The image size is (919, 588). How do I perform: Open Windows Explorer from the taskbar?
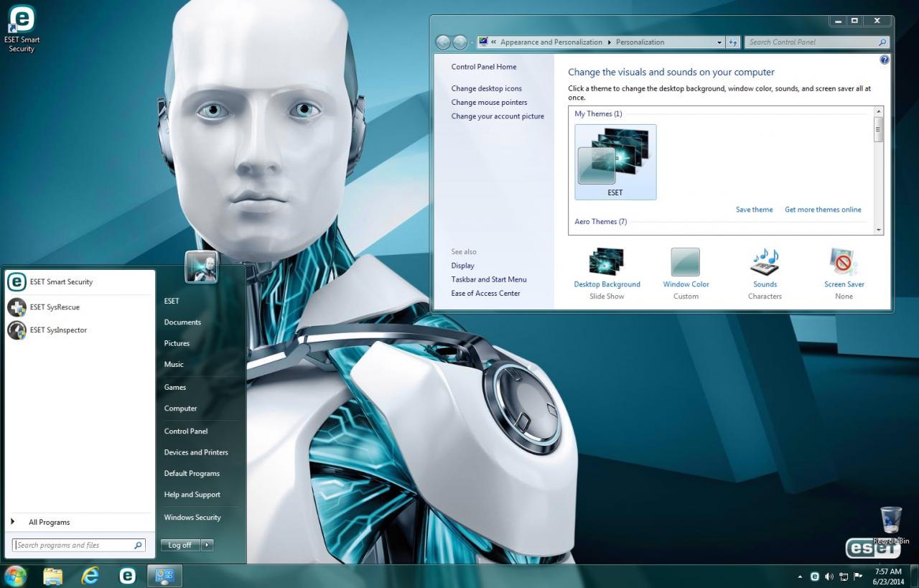pyautogui.click(x=53, y=576)
